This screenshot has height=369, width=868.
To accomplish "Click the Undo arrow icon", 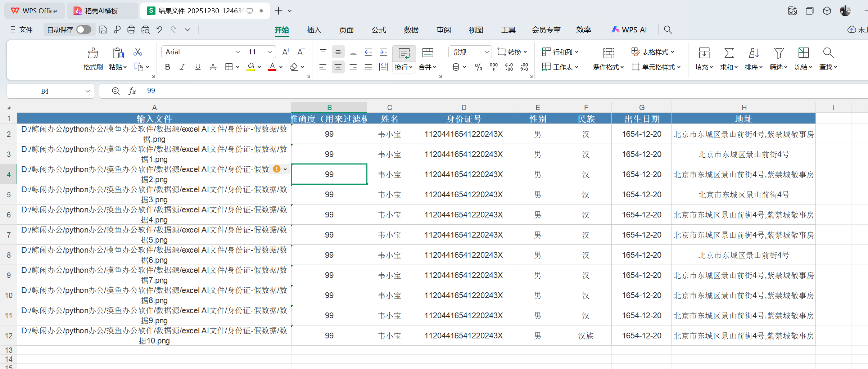I will [159, 30].
